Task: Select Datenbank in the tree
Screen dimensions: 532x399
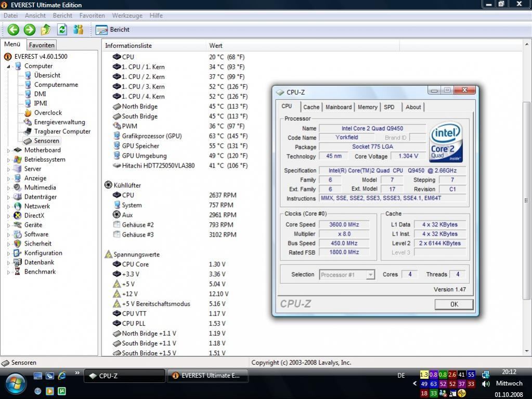Action: (x=40, y=262)
